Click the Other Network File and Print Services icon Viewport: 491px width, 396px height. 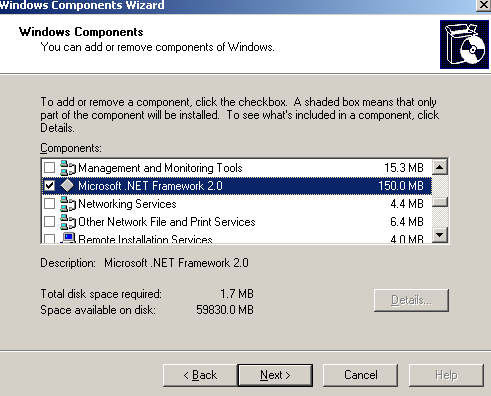68,222
